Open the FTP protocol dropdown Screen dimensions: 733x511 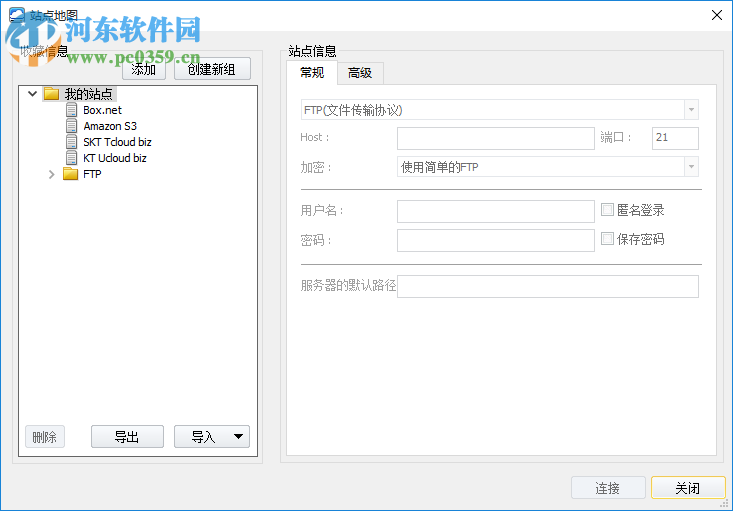click(x=691, y=110)
